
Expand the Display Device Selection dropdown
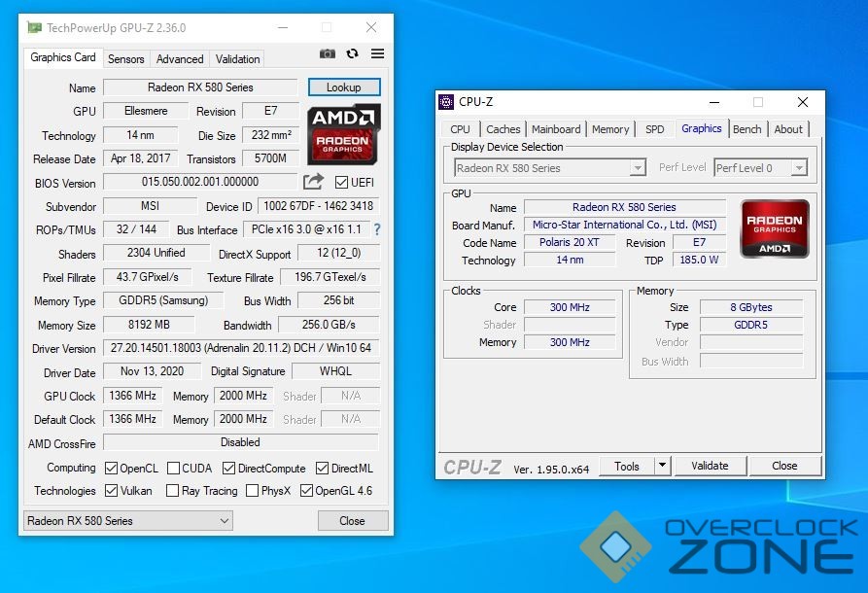(638, 168)
